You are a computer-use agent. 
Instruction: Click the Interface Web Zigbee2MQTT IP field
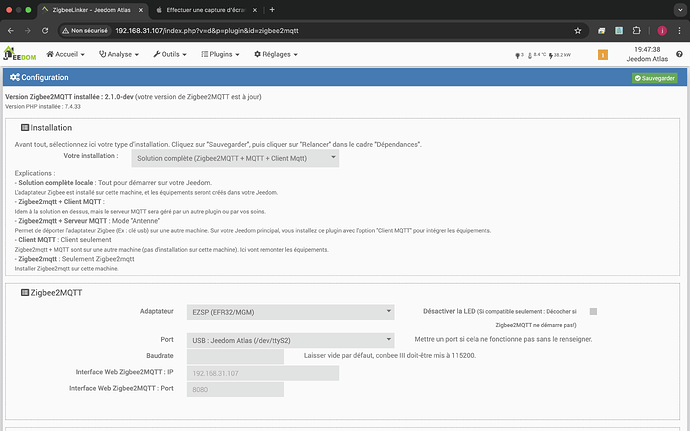(263, 373)
